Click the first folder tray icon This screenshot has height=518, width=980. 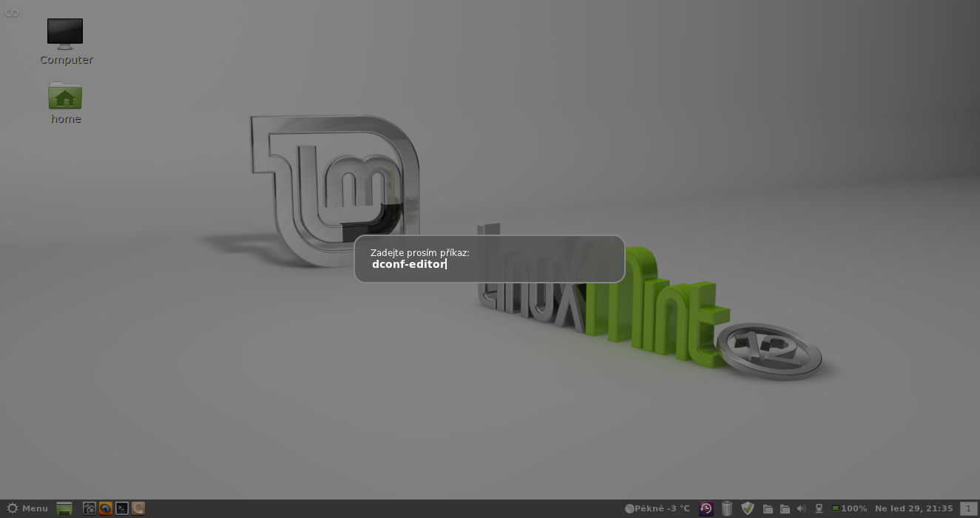pyautogui.click(x=768, y=508)
